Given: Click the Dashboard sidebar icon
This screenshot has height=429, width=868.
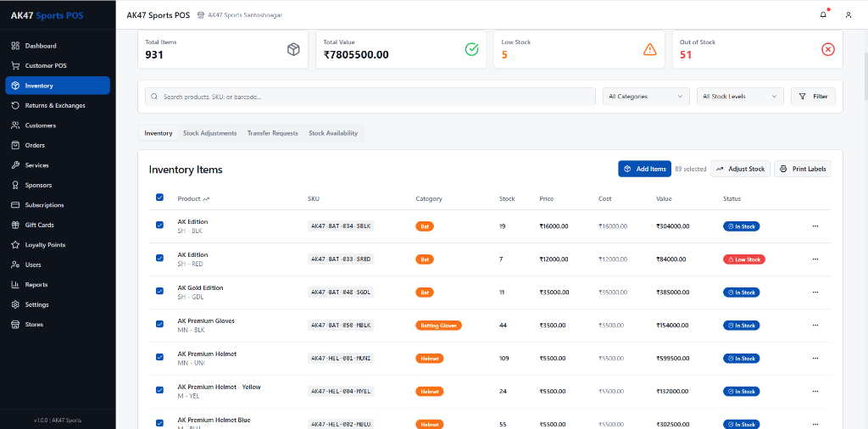Looking at the screenshot, I should click(15, 46).
